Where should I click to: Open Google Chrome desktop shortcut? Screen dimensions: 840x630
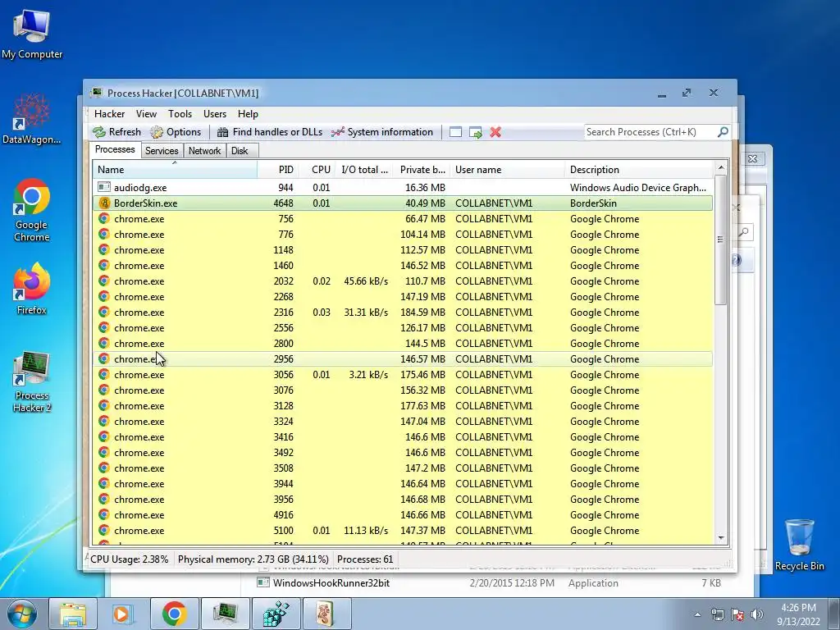pos(32,210)
